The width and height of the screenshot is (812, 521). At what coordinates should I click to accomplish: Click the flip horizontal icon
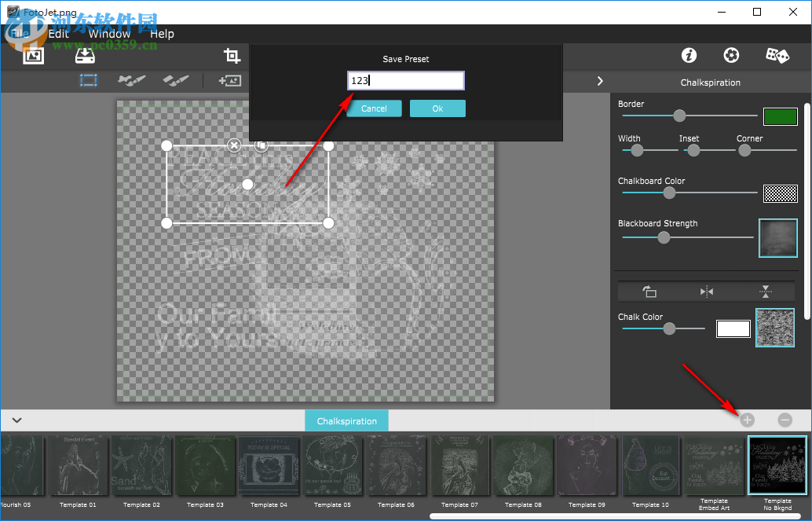click(707, 292)
